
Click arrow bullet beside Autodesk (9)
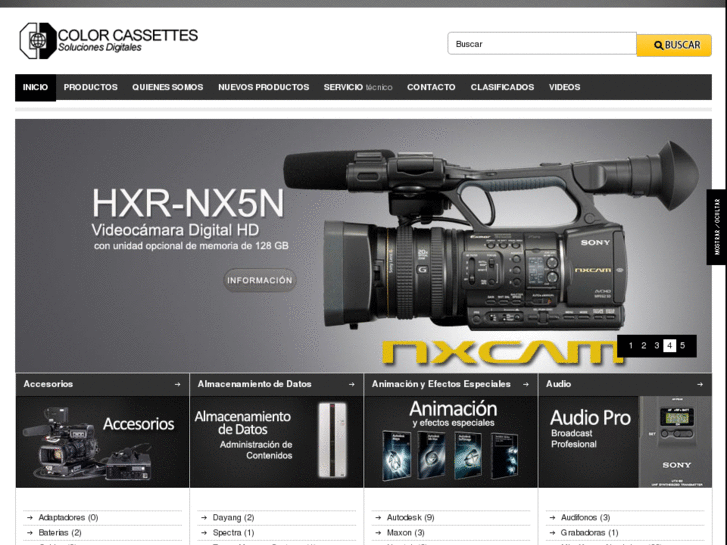coord(378,518)
